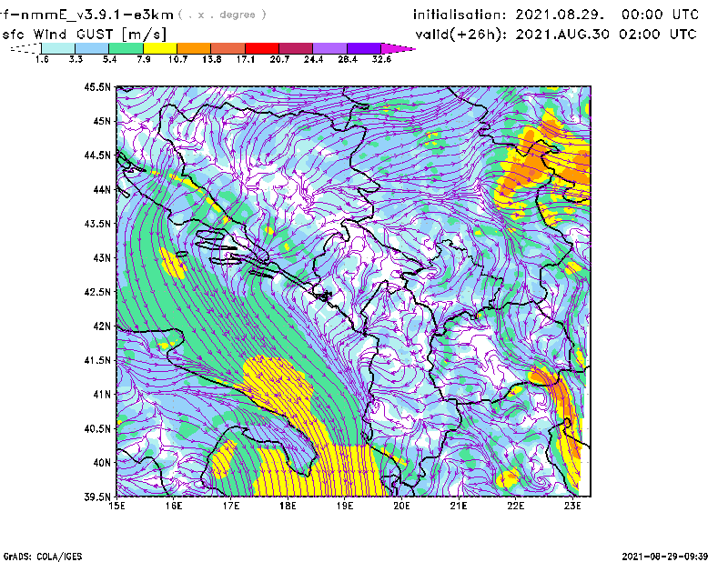Click the '21E' longitude axis label
Viewport: 728px width, 562px height.
(x=459, y=506)
